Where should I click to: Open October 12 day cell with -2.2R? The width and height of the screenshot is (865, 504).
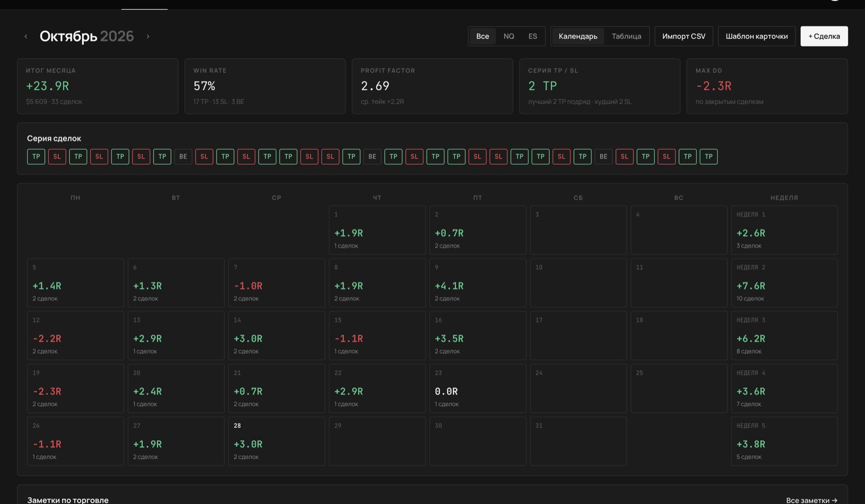tap(76, 335)
